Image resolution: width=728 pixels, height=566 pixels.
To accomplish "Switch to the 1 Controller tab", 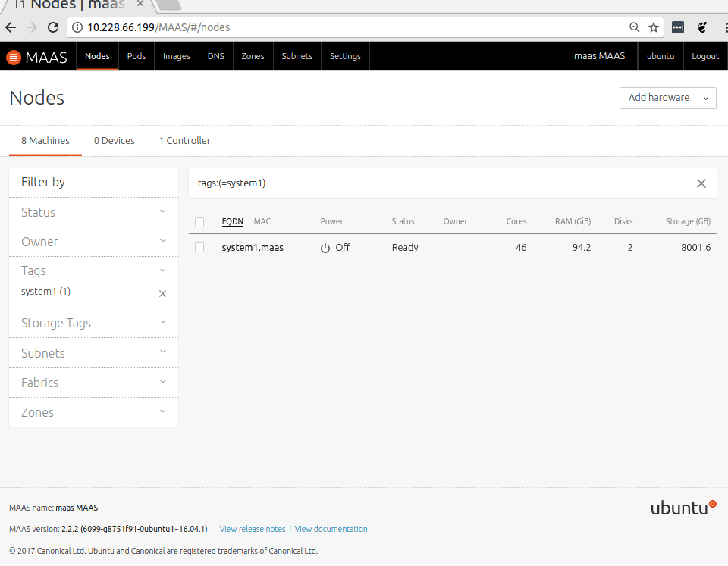I will point(185,141).
